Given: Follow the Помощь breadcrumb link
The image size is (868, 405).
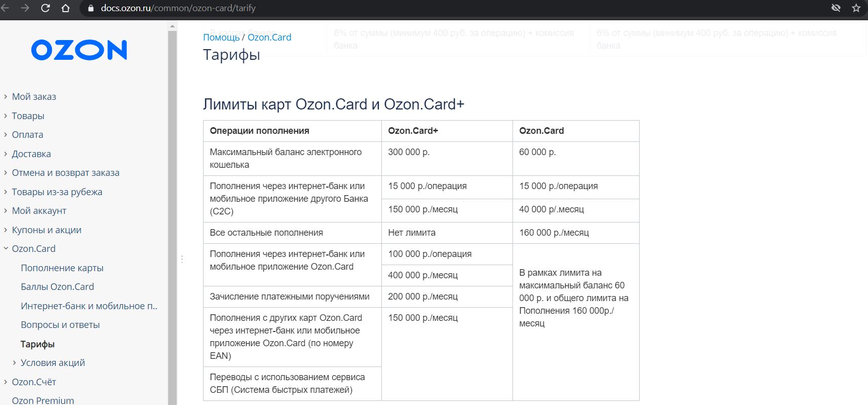Looking at the screenshot, I should 221,37.
